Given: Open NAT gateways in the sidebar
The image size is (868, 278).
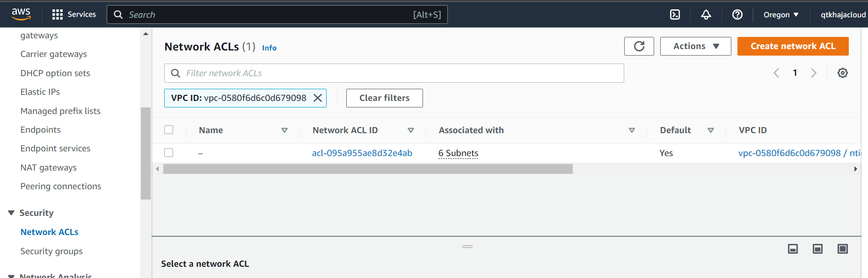Looking at the screenshot, I should click(49, 168).
